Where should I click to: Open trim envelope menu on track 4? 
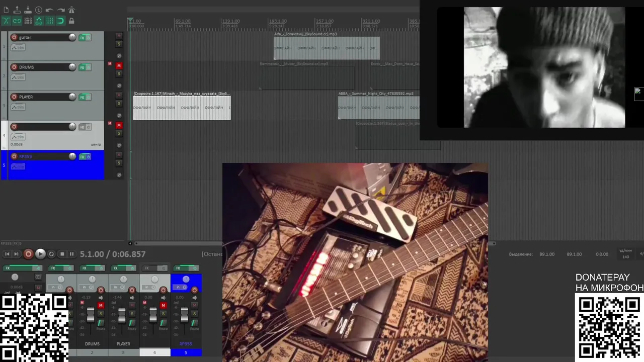[18, 137]
